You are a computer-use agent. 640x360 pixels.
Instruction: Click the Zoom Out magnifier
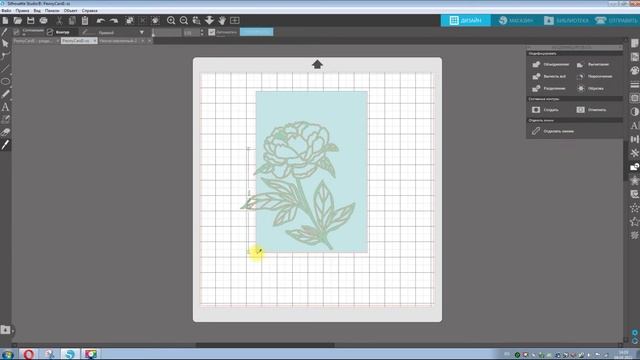(184, 20)
